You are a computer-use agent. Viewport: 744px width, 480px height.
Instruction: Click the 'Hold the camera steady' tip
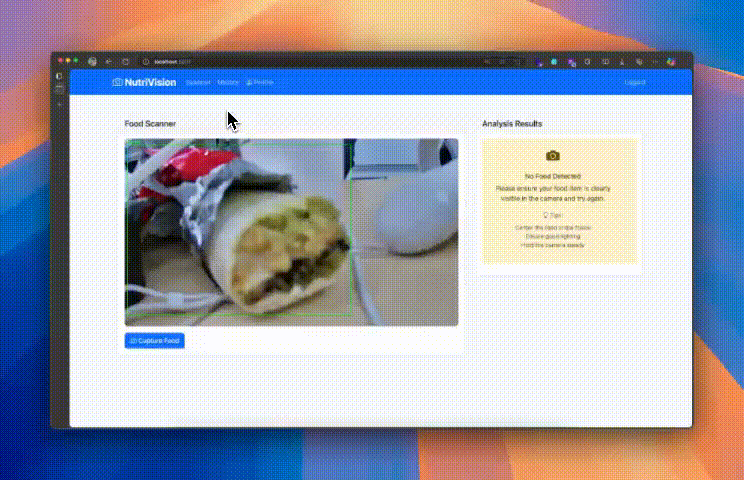click(x=553, y=245)
